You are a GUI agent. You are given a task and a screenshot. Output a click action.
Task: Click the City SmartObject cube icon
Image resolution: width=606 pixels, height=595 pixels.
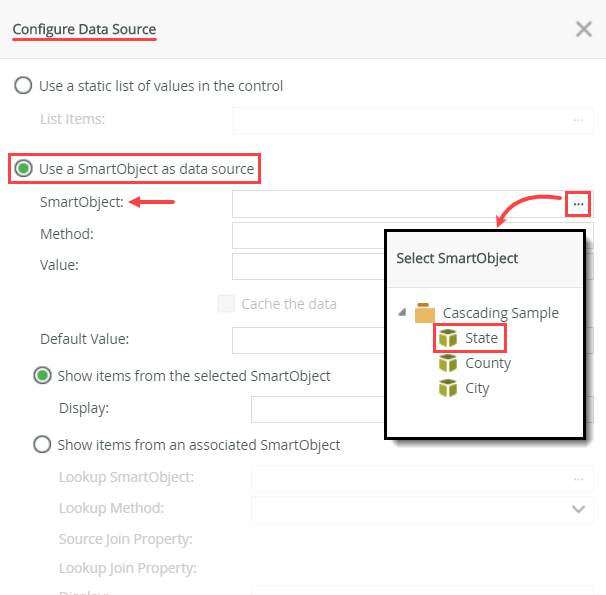[448, 388]
